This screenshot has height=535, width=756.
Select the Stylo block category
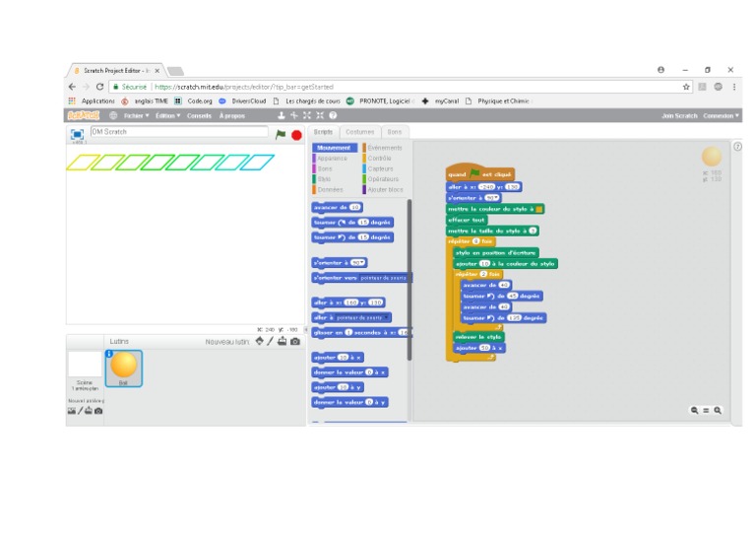(325, 179)
